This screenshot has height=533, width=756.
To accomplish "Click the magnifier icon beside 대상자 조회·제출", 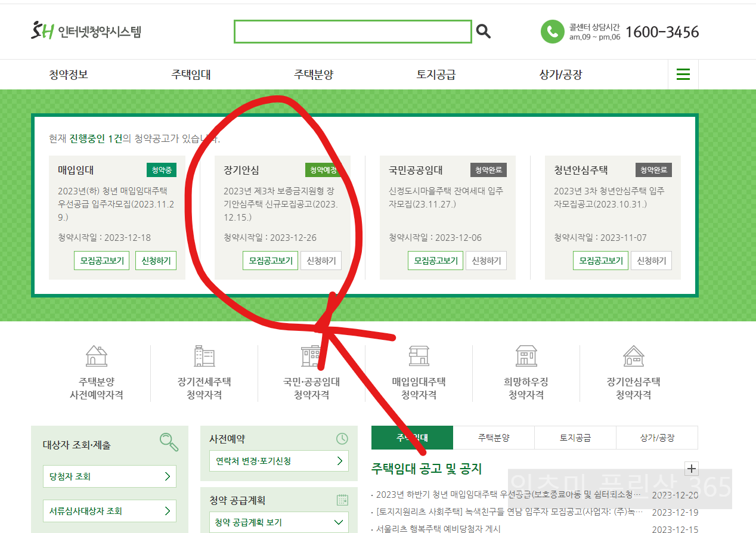I will 169,442.
